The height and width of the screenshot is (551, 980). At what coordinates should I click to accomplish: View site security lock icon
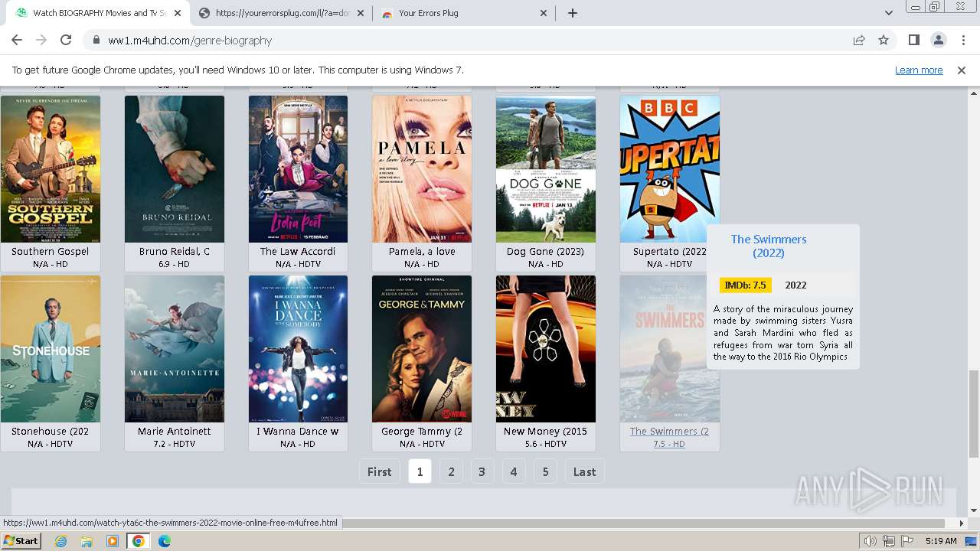tap(96, 41)
